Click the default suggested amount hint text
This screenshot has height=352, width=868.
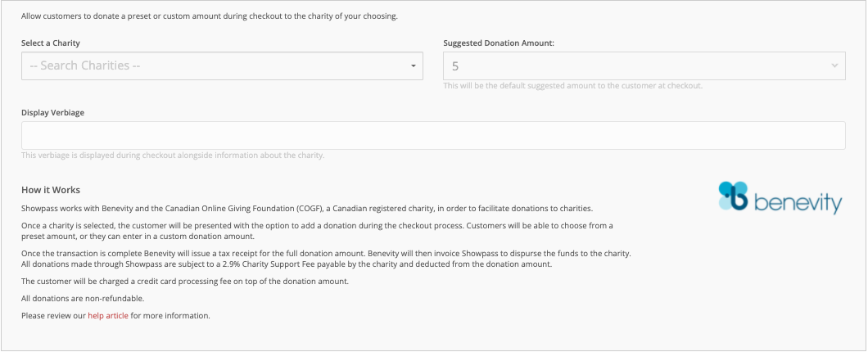click(573, 86)
